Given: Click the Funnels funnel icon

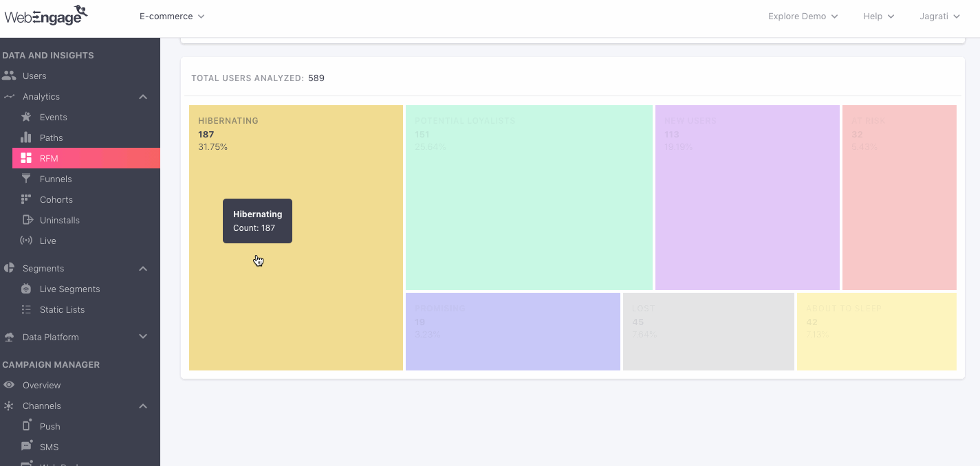Looking at the screenshot, I should 26,179.
